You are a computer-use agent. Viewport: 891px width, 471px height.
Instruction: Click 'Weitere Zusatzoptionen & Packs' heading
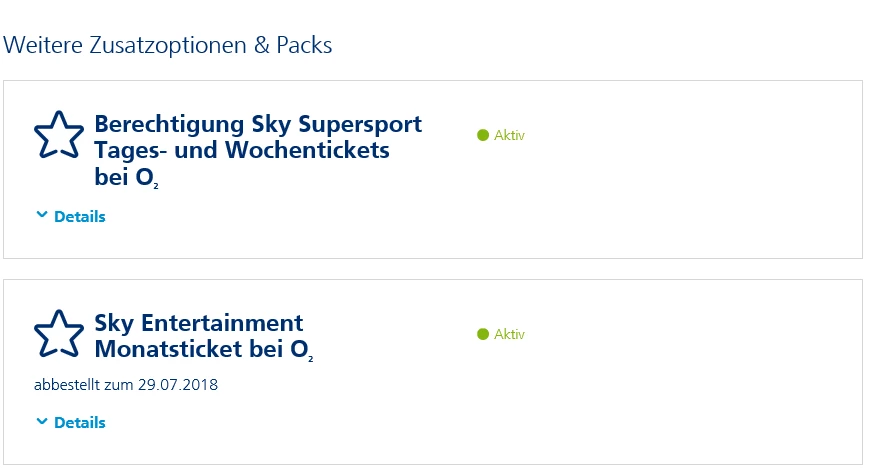click(168, 45)
